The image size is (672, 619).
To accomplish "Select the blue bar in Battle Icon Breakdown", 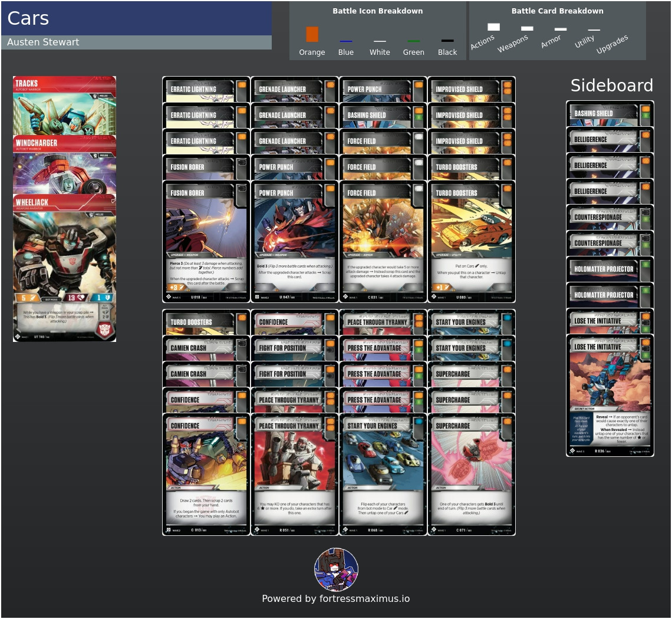I will (346, 41).
